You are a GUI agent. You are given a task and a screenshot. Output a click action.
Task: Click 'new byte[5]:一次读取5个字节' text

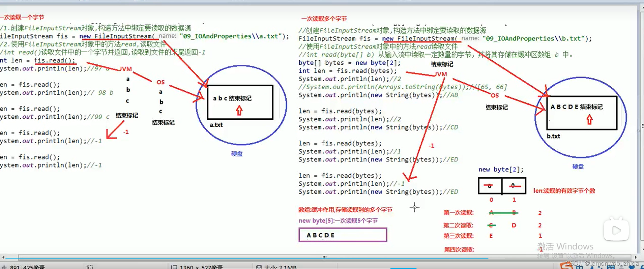338,221
